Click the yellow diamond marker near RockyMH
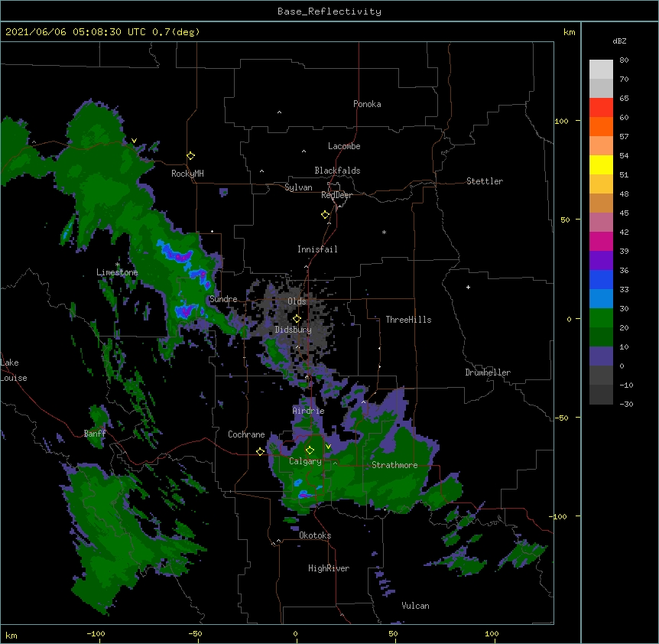659x644 pixels. click(x=190, y=156)
